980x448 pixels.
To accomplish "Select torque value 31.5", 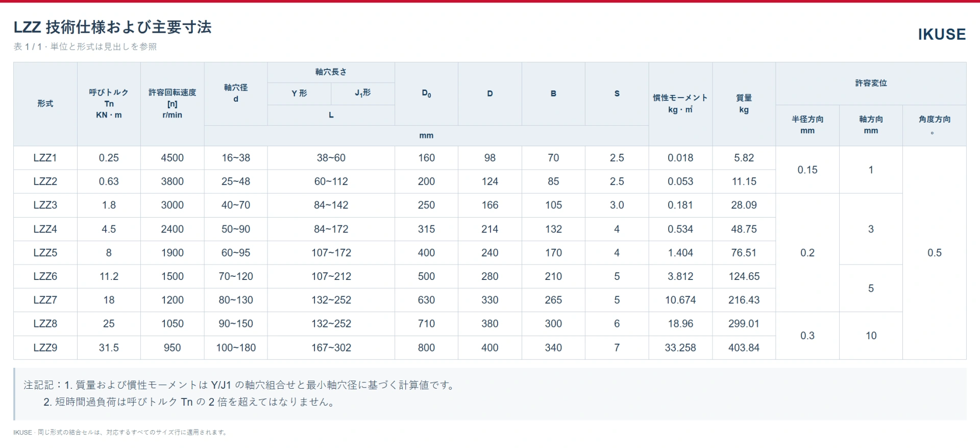I will 109,348.
